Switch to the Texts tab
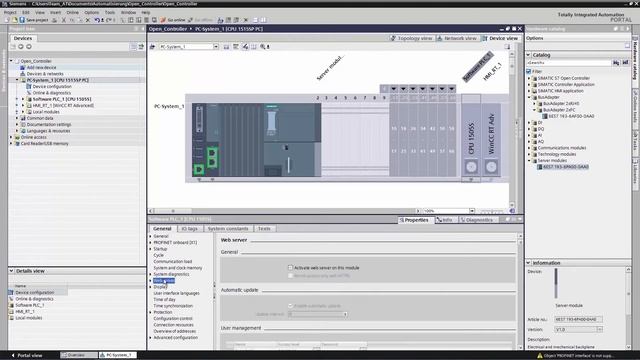The height and width of the screenshot is (360, 640). tap(264, 229)
